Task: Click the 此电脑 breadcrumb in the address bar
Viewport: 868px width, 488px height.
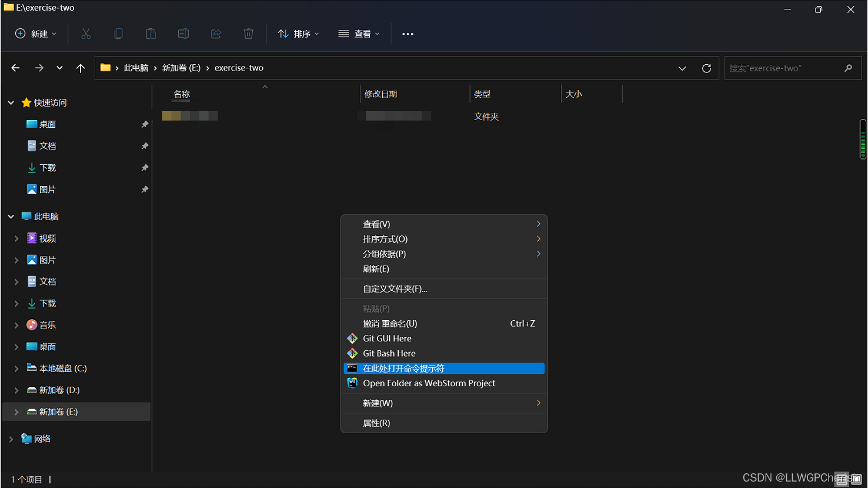Action: click(136, 68)
